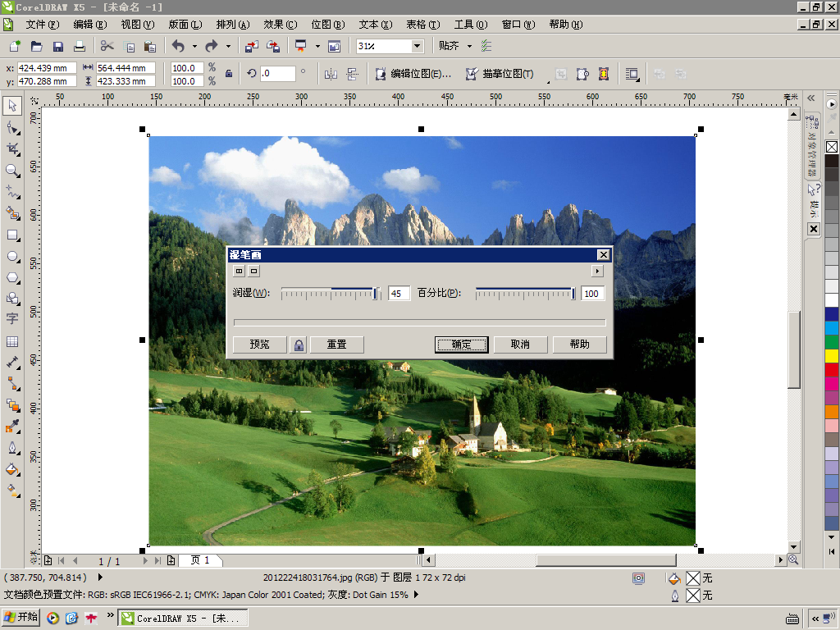Select the Outline Pen tool in toolbox
The height and width of the screenshot is (630, 840).
pyautogui.click(x=12, y=448)
